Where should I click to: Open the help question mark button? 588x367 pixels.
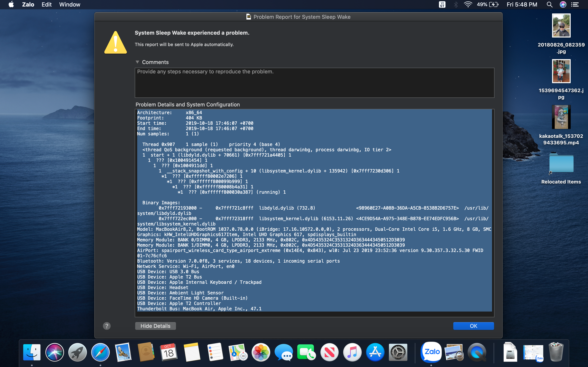tap(107, 326)
